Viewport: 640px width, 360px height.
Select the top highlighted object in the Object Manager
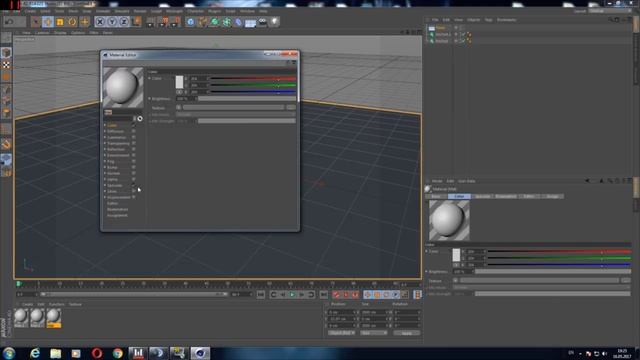(440, 28)
